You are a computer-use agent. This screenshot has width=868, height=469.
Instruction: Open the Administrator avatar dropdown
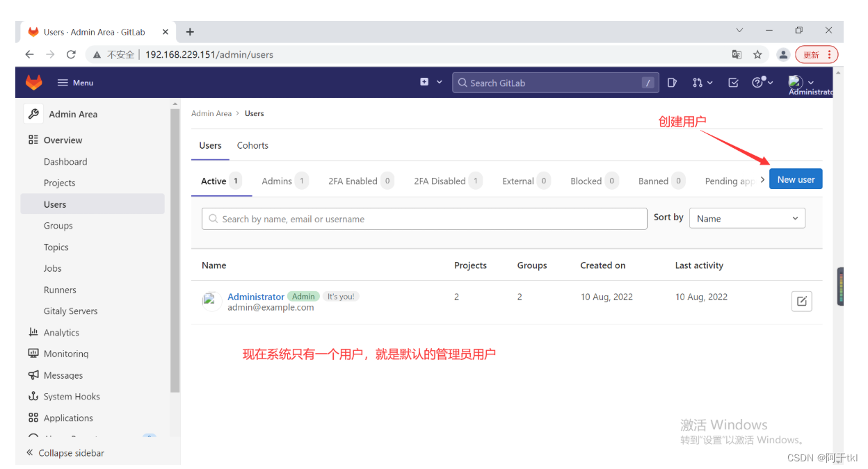tap(800, 82)
